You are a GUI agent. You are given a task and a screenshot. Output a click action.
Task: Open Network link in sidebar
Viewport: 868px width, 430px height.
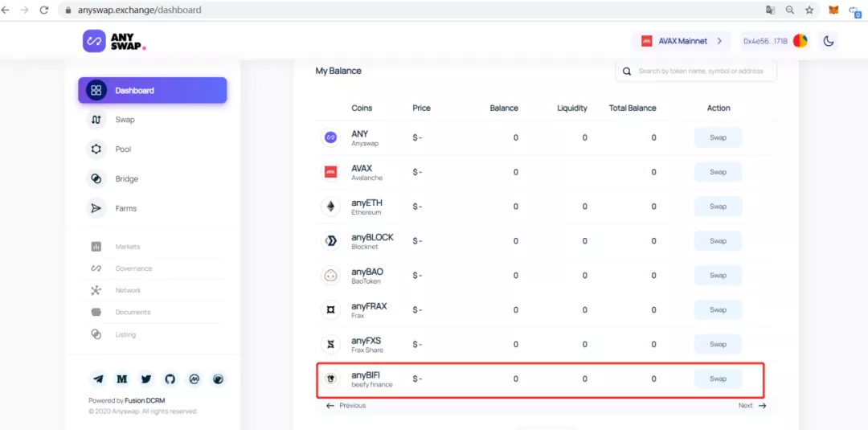128,290
